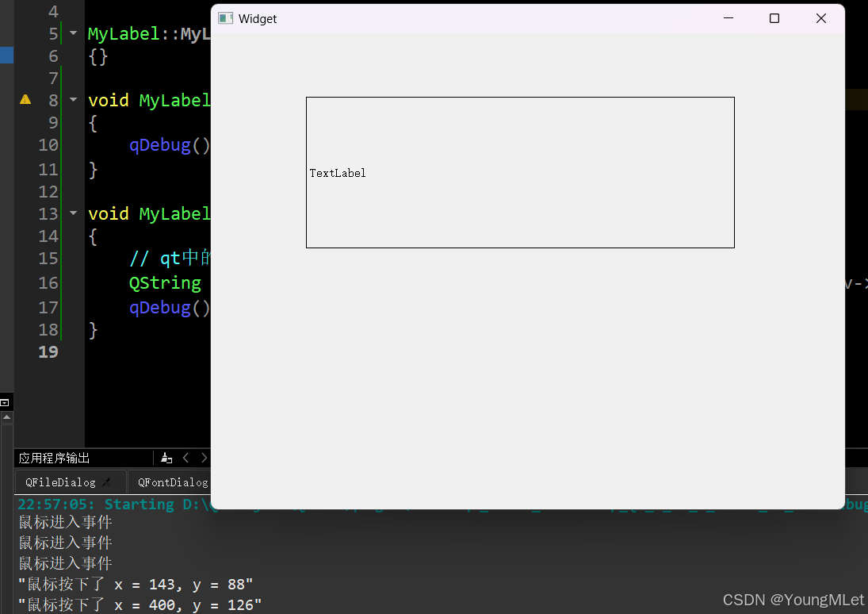Go to the next output tab arrow
The width and height of the screenshot is (868, 614).
[x=204, y=458]
